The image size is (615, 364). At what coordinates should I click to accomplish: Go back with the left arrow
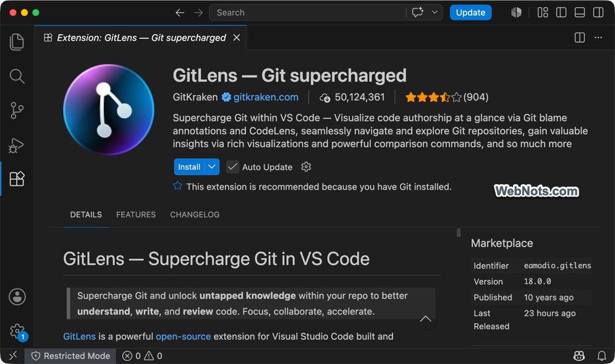[x=180, y=12]
